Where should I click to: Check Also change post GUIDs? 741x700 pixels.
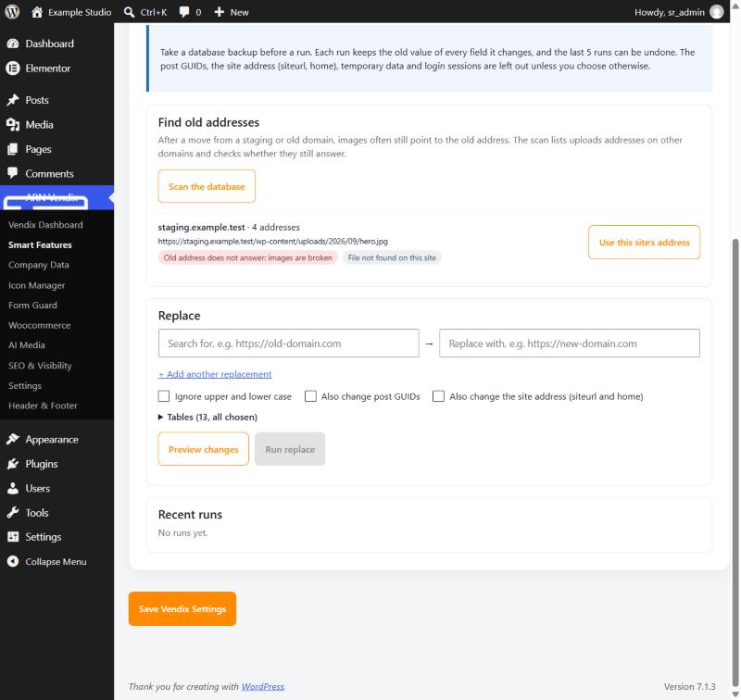[x=310, y=395]
